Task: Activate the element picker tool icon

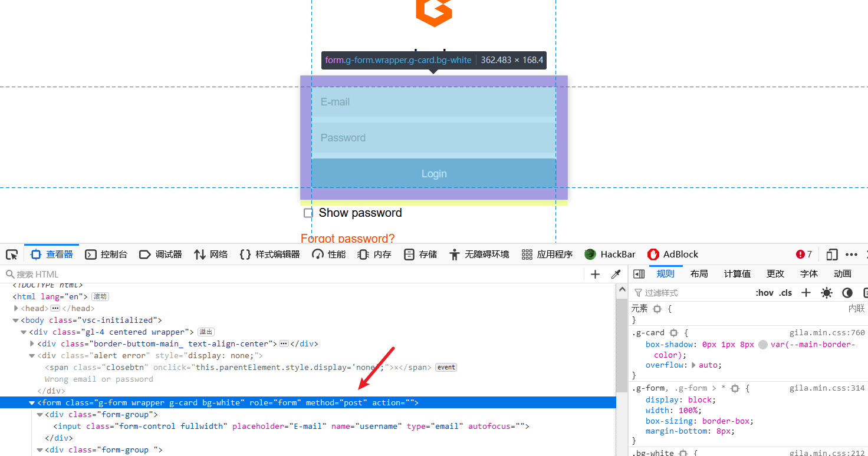Action: (x=12, y=255)
